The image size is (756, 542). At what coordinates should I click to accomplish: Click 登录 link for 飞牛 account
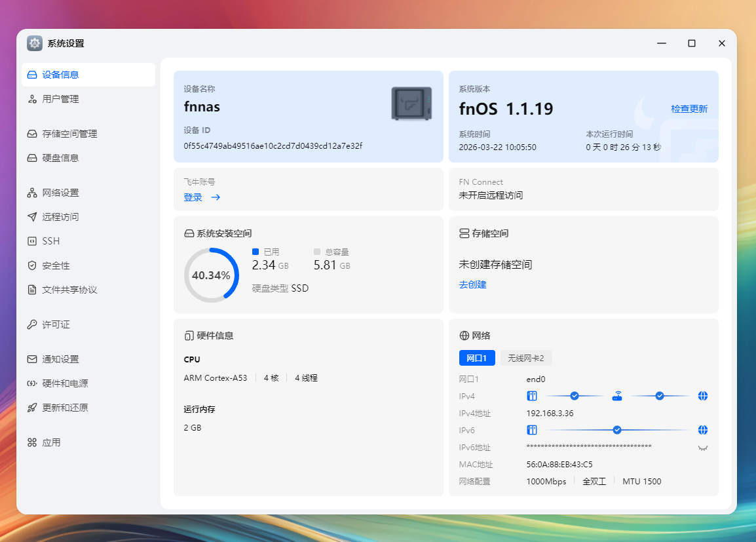coord(193,197)
